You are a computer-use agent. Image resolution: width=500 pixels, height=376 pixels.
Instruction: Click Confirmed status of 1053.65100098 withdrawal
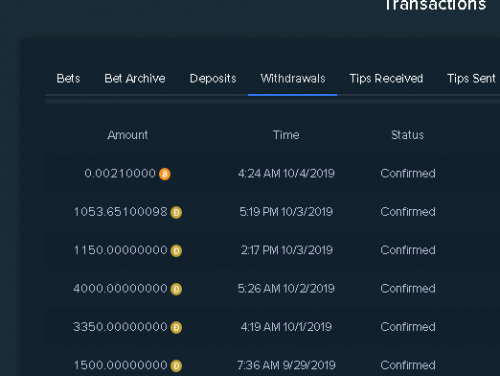click(x=408, y=212)
